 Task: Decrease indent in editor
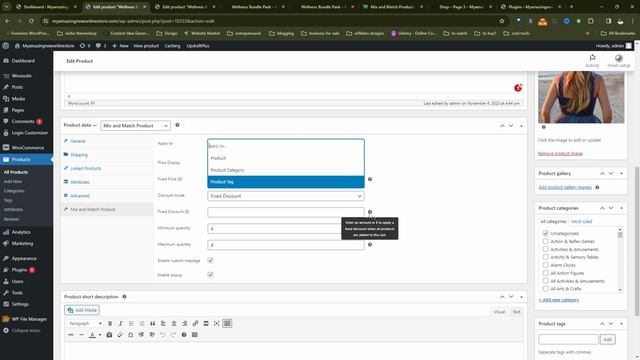(x=141, y=335)
